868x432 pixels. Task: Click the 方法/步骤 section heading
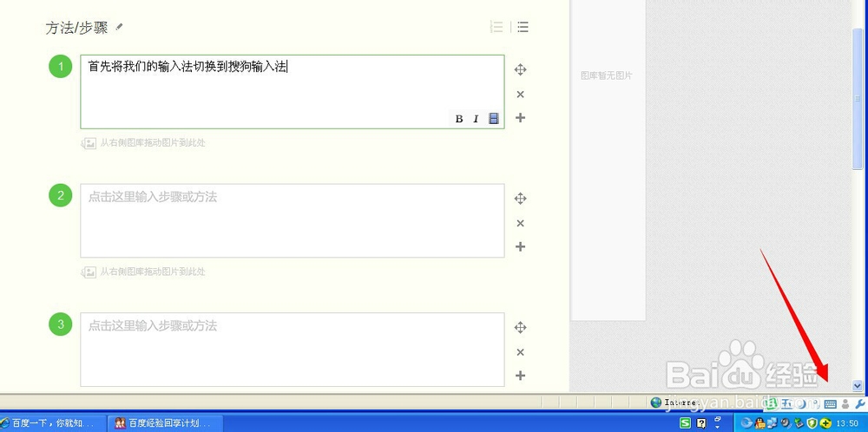[x=76, y=28]
